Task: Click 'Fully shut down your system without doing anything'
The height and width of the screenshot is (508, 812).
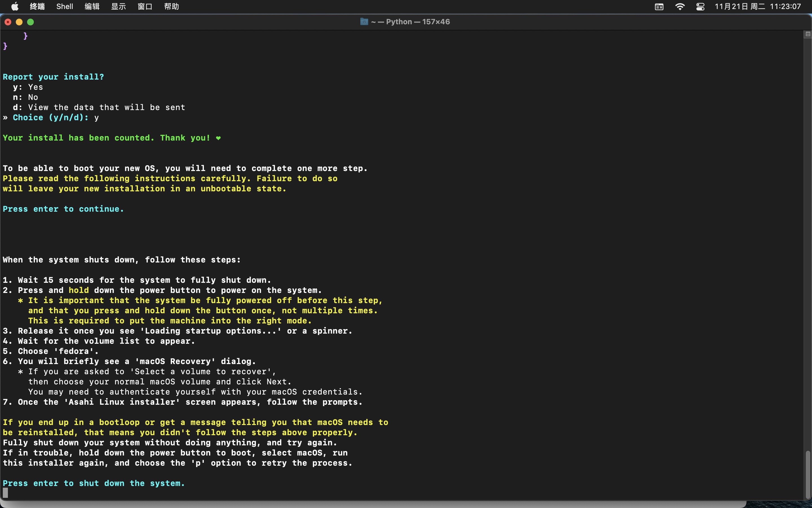Action: [170, 443]
